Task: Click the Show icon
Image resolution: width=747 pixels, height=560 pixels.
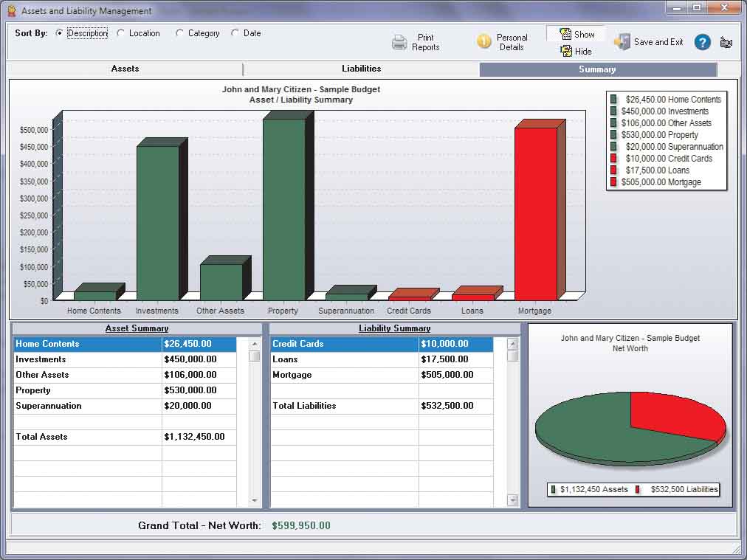Action: (565, 34)
